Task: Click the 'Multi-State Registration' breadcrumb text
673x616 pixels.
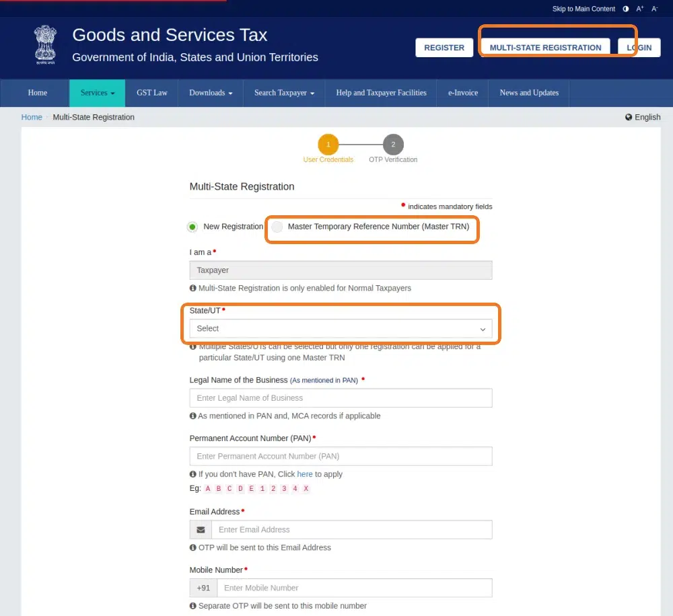Action: tap(94, 117)
